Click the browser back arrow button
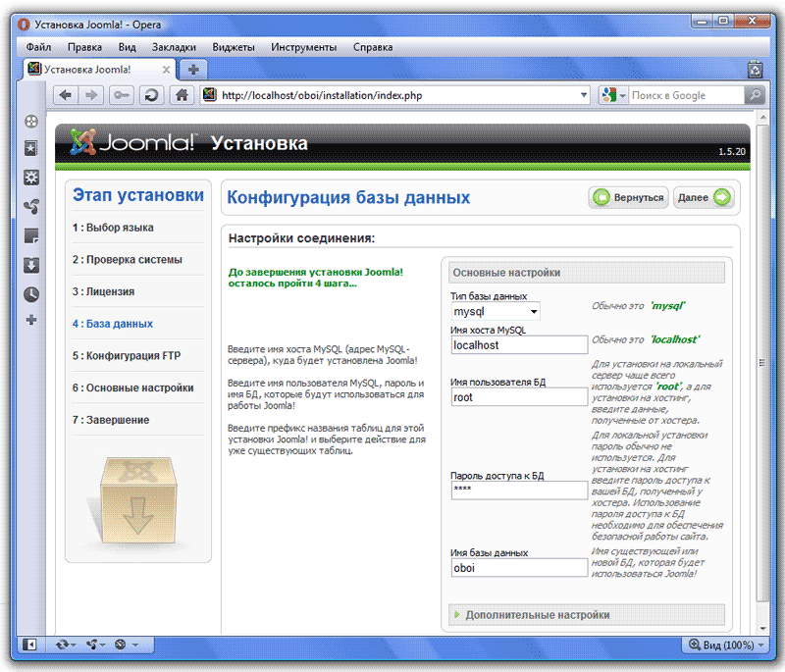 [x=66, y=95]
